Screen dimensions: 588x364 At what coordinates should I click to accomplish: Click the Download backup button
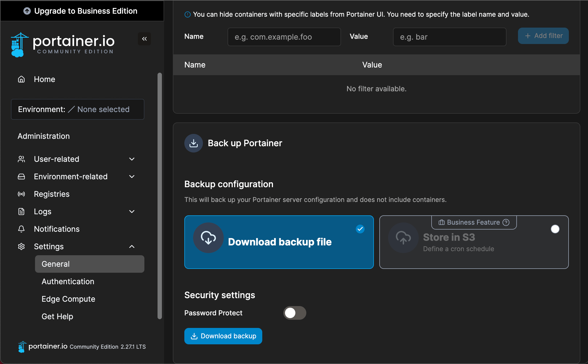point(223,336)
